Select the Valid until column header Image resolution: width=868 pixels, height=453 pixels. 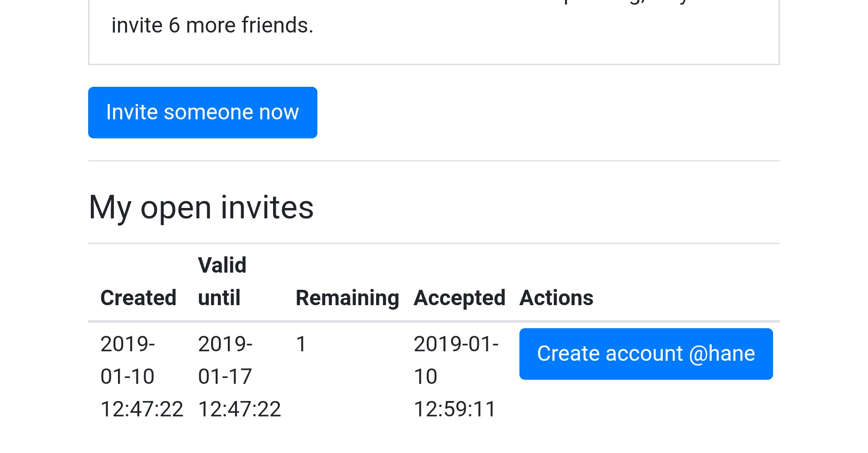click(x=222, y=282)
